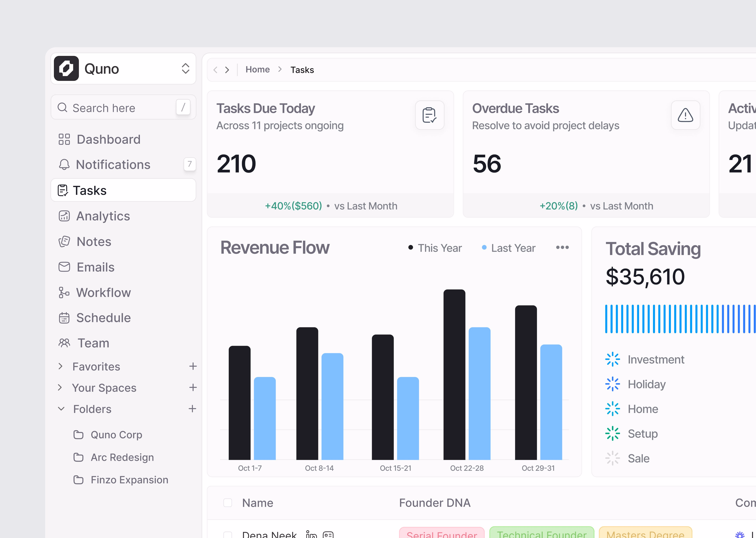Expand the Favorites section
The image size is (756, 538).
60,366
